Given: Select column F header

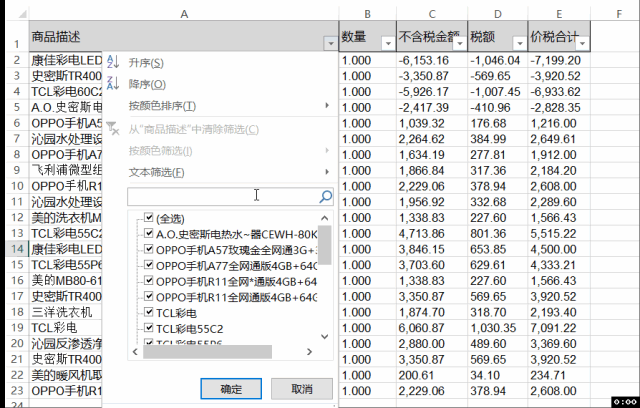Looking at the screenshot, I should pos(619,14).
